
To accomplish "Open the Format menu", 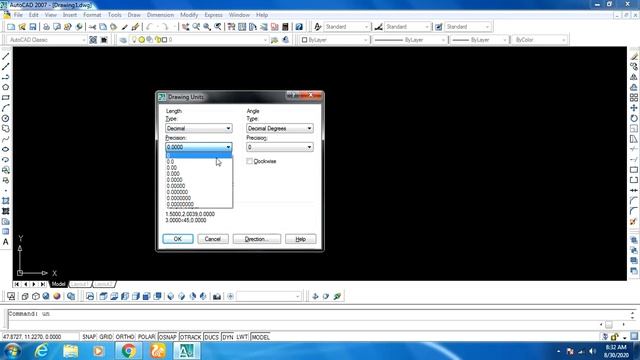I will coord(92,15).
